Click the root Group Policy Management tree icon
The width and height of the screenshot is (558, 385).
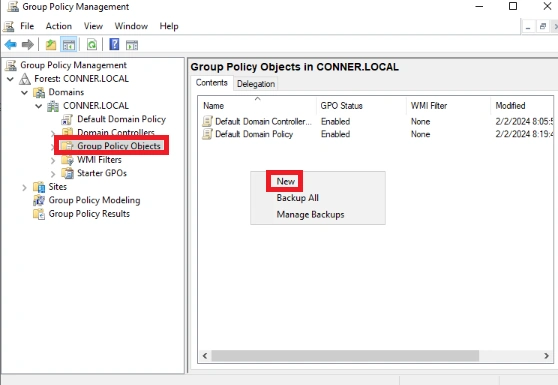tap(11, 65)
